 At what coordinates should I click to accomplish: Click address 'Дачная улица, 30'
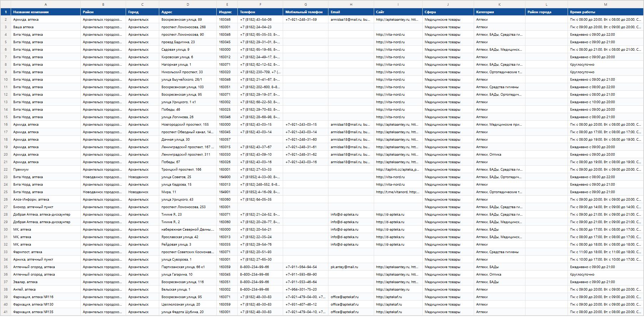tap(188, 140)
